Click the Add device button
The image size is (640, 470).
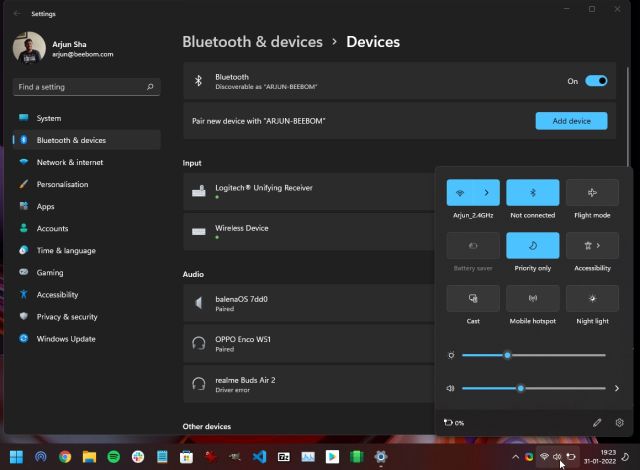[571, 121]
